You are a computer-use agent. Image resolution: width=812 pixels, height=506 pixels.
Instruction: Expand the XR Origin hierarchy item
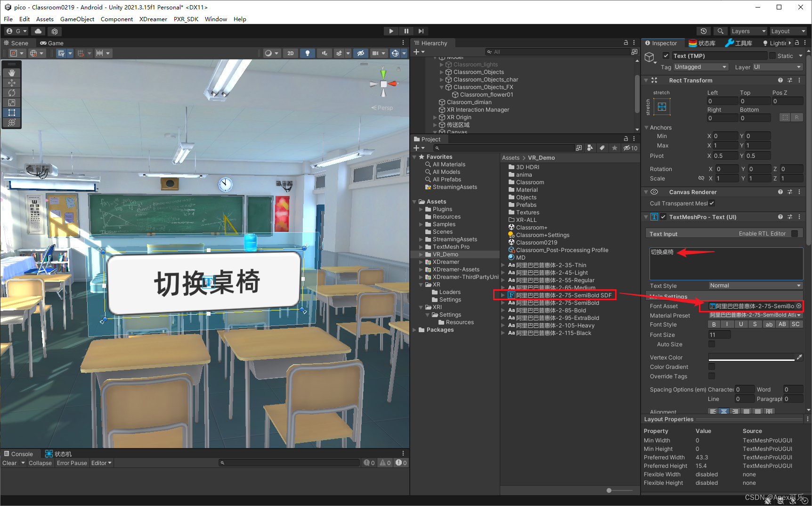435,117
